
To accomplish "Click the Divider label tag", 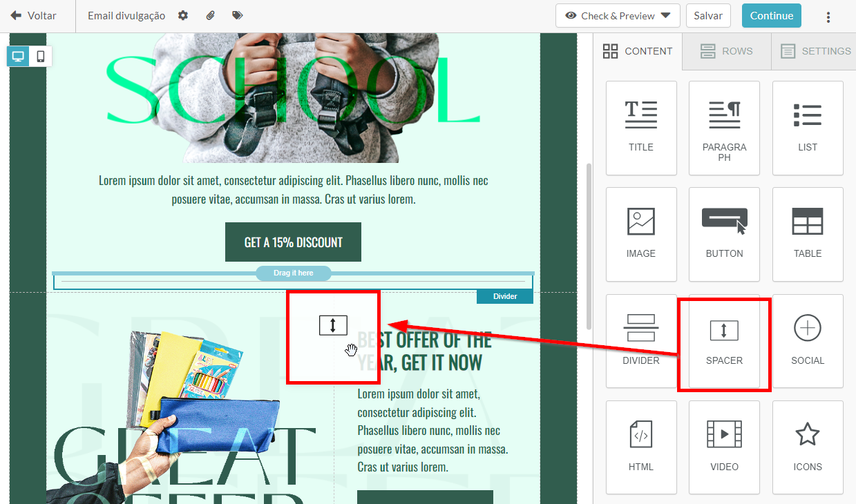I will pos(505,296).
